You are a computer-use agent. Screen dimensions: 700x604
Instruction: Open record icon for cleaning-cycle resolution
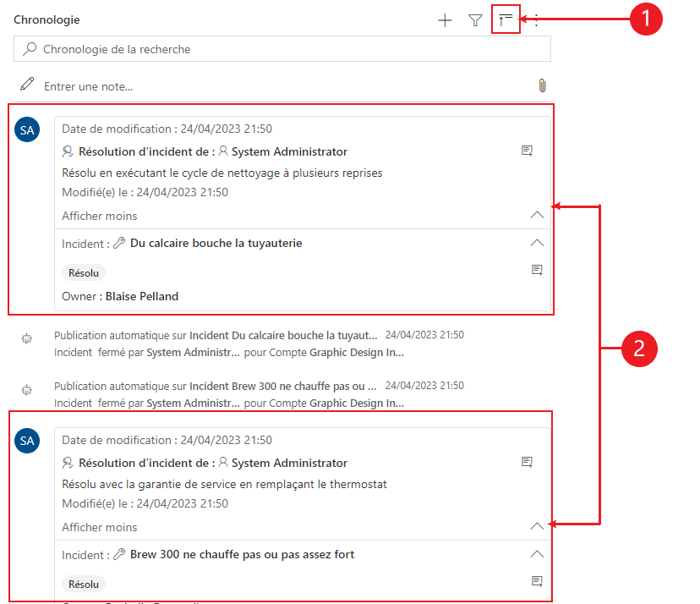pos(527,151)
